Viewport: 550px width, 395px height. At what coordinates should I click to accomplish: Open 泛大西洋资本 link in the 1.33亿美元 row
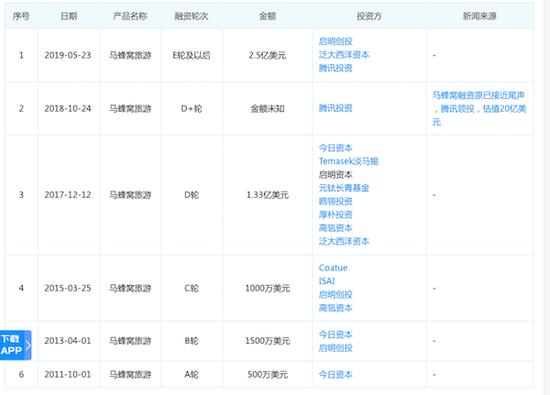click(344, 241)
